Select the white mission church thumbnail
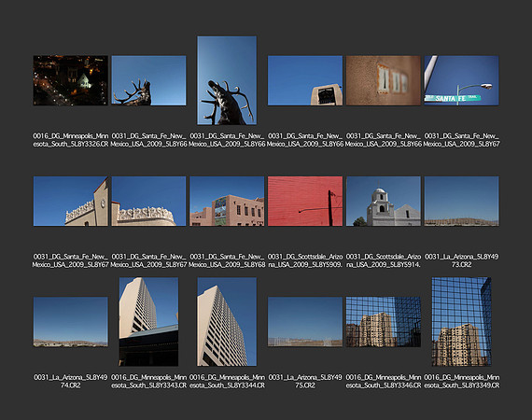This screenshot has width=532, height=420. tap(384, 202)
